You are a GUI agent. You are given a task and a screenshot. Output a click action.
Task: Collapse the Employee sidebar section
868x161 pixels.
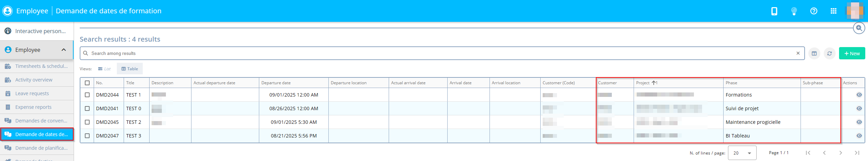click(64, 50)
